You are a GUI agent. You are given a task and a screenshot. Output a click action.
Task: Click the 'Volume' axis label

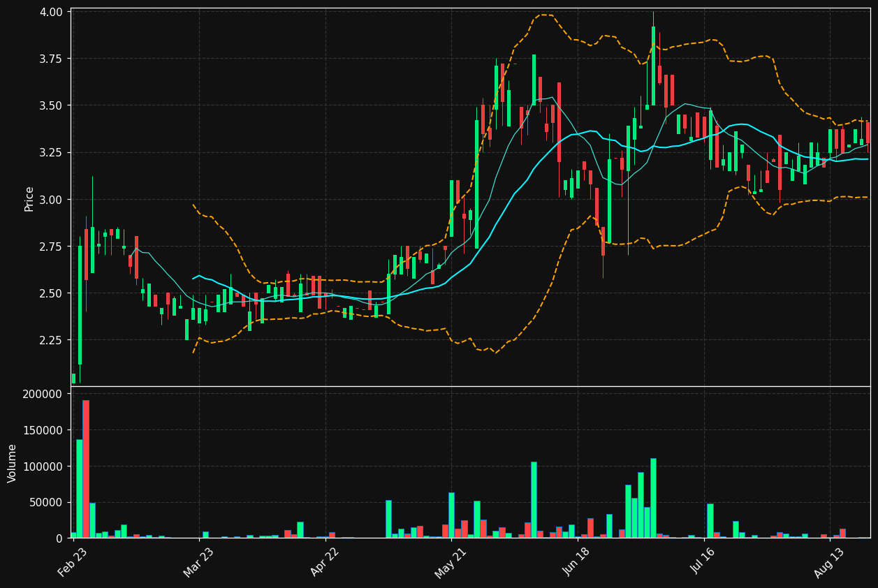click(x=13, y=463)
